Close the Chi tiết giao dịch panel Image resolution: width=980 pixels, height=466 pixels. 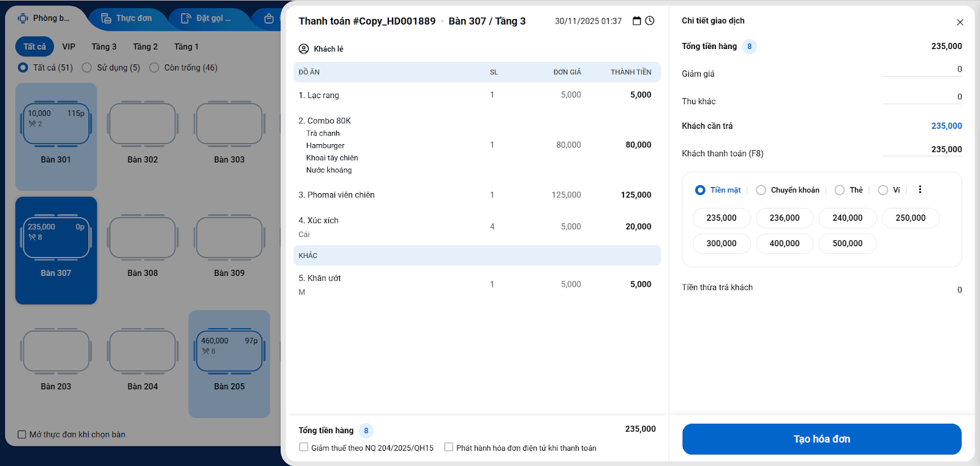point(960,22)
